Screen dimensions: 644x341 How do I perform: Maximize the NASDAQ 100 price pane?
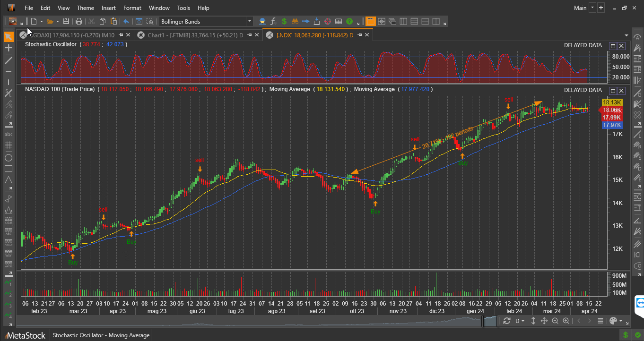613,90
